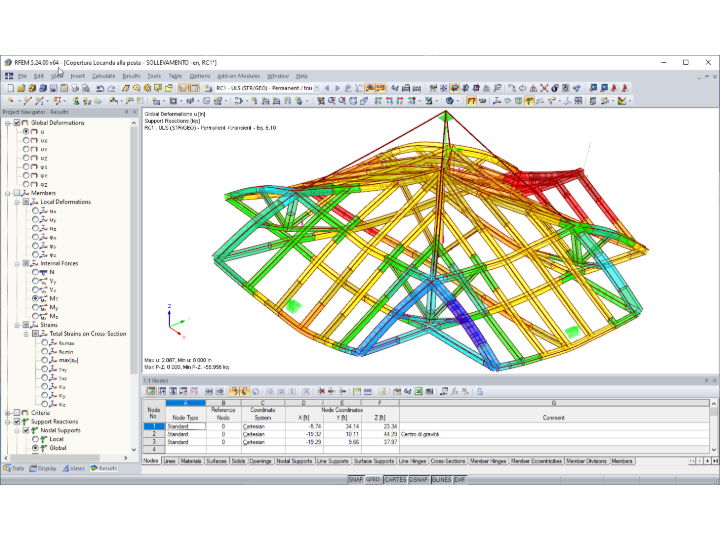Click the fx formula icon in table toolbar

455,391
